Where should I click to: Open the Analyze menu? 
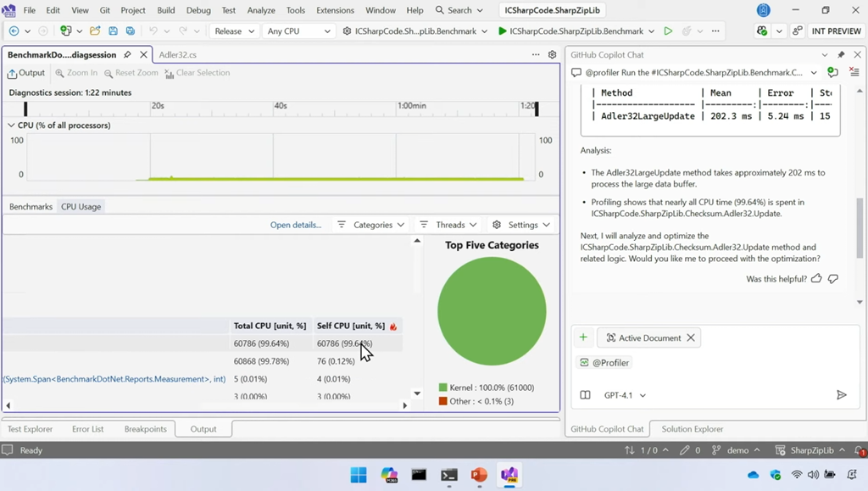(261, 10)
